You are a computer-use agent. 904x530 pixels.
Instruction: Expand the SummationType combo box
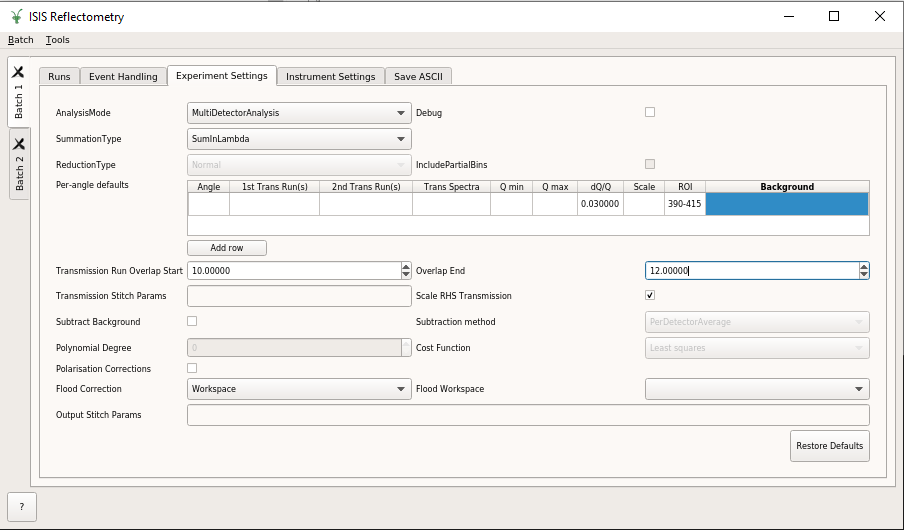point(299,139)
